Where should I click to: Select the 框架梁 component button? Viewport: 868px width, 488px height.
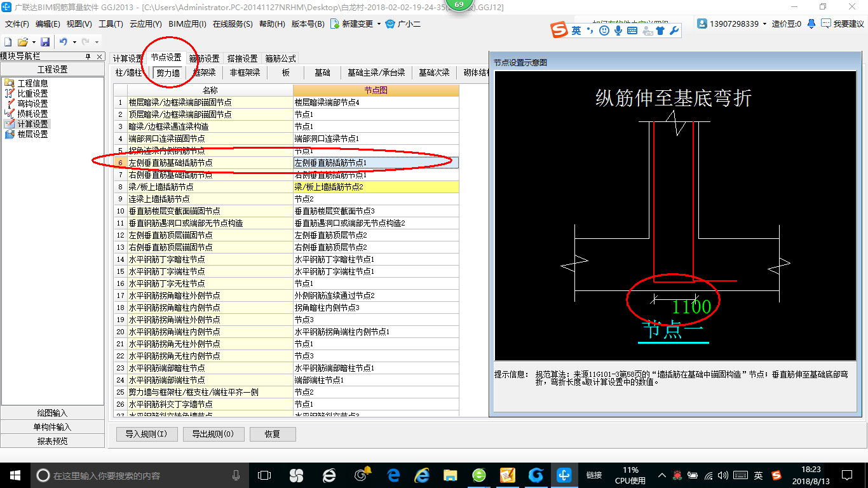tap(204, 73)
